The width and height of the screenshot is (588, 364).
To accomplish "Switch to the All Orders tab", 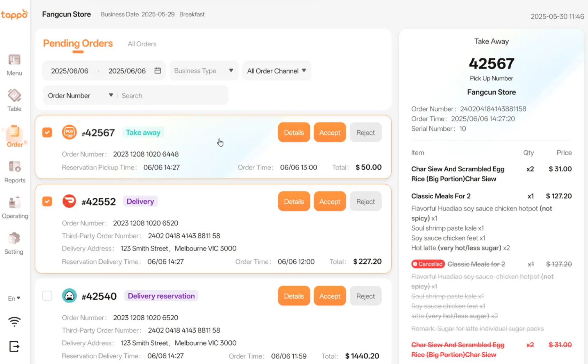I will (142, 44).
